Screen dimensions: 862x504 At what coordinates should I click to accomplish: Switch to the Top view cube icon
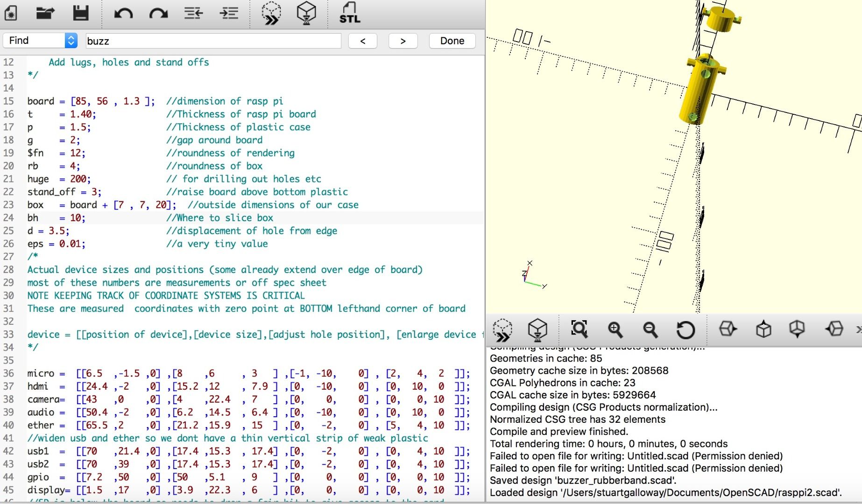763,329
